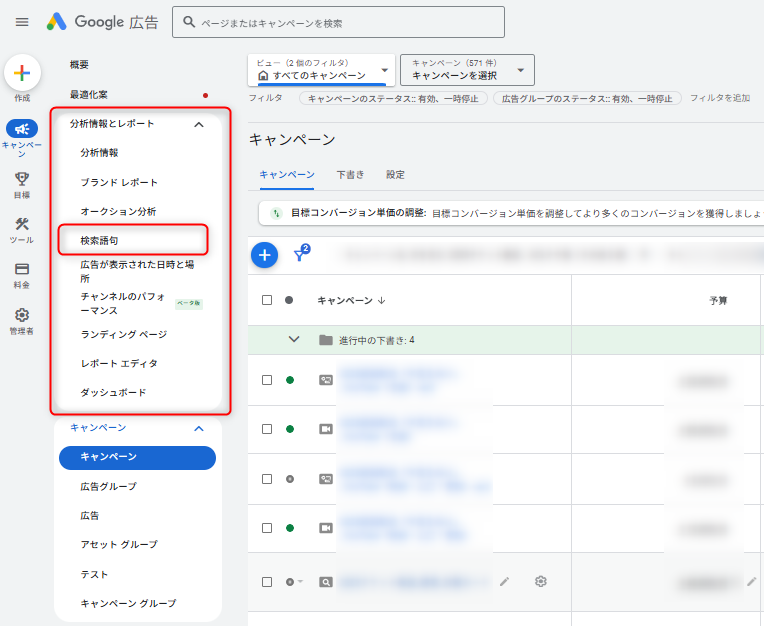
Task: Open the filter funnel icon
Action: tap(299, 256)
